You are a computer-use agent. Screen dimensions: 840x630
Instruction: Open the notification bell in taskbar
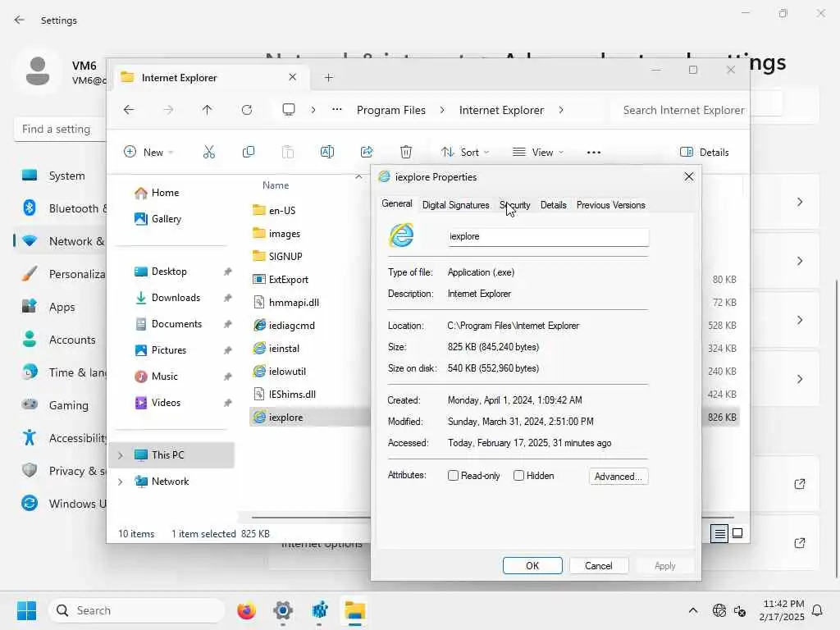[x=818, y=610]
